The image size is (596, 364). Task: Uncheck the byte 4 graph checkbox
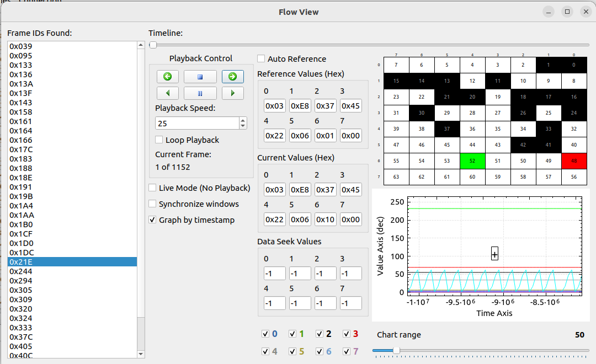click(265, 351)
